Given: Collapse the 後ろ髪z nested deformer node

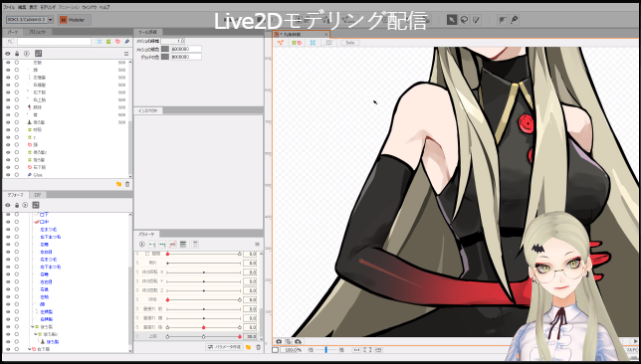Looking at the screenshot, I should [36, 334].
